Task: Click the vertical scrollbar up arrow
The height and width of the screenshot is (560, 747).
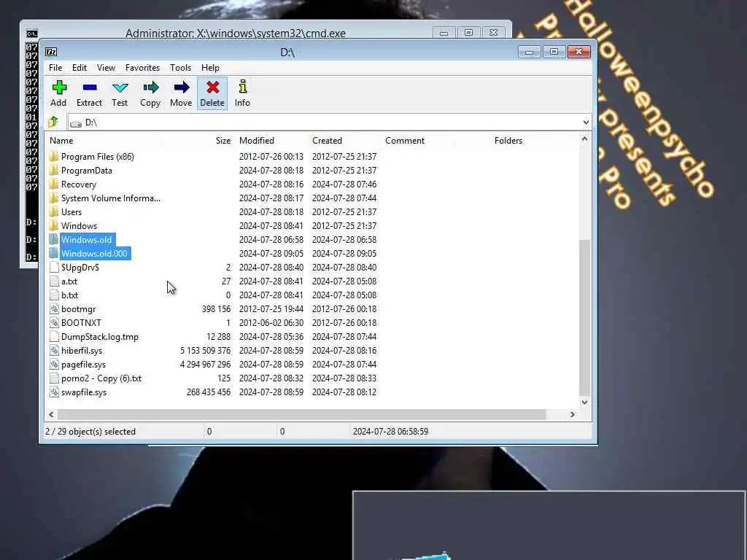Action: click(x=584, y=139)
